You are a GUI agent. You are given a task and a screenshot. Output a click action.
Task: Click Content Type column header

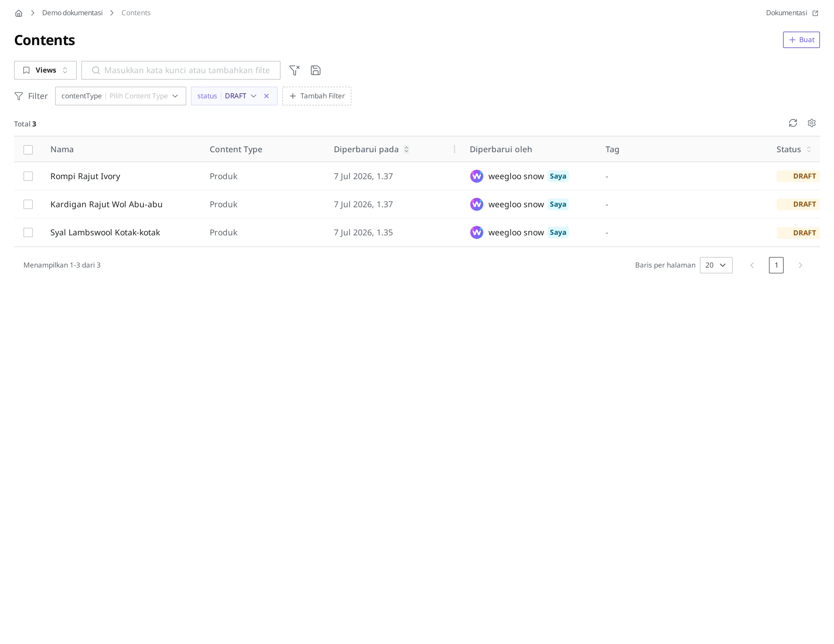point(236,149)
